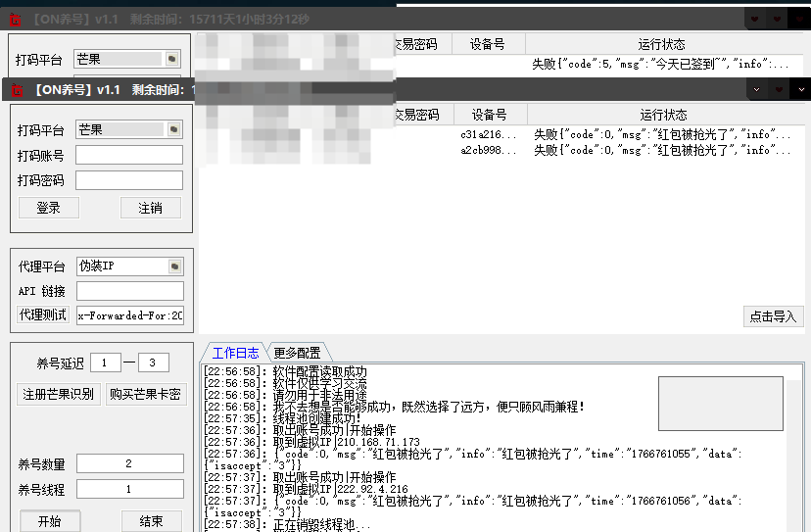Click the leftmost down-arrow button in the front title bar
The height and width of the screenshot is (532, 811).
pyautogui.click(x=755, y=89)
